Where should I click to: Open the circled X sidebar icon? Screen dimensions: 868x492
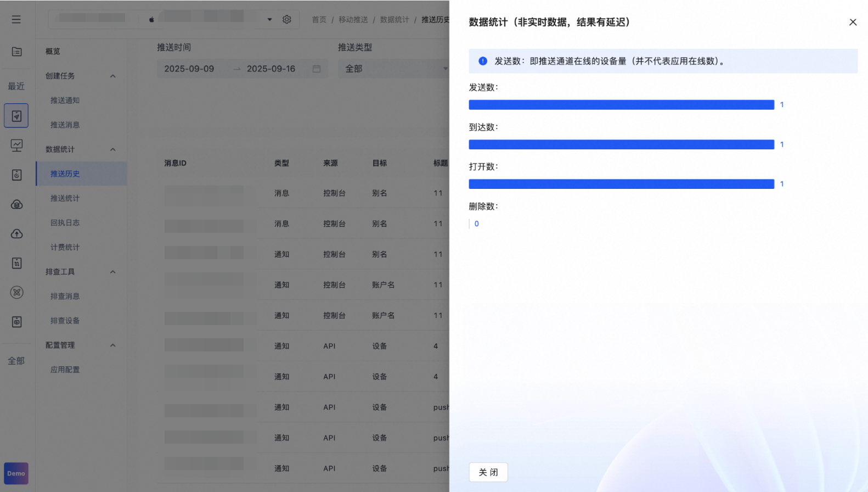(16, 293)
